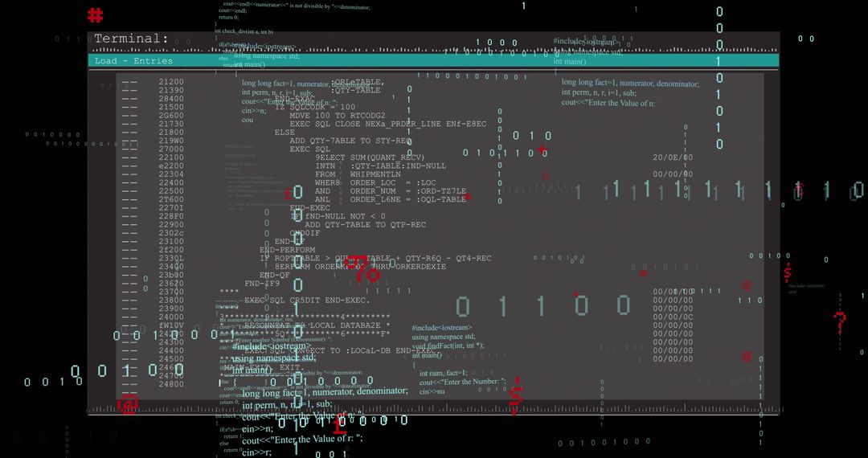
Task: Select line number 23620
Action: [x=171, y=283]
